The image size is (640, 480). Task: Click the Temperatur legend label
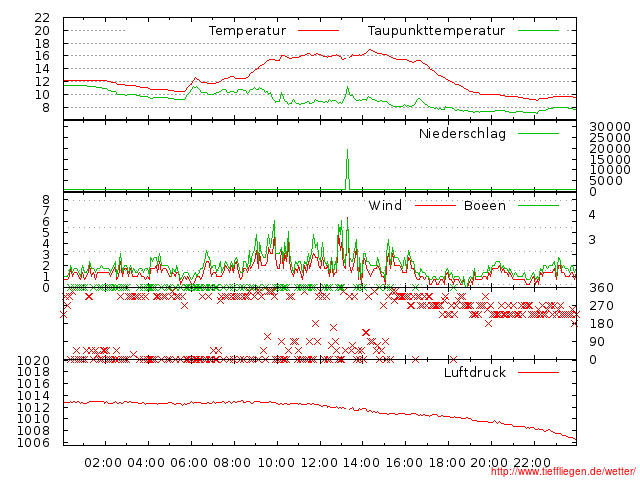point(247,31)
